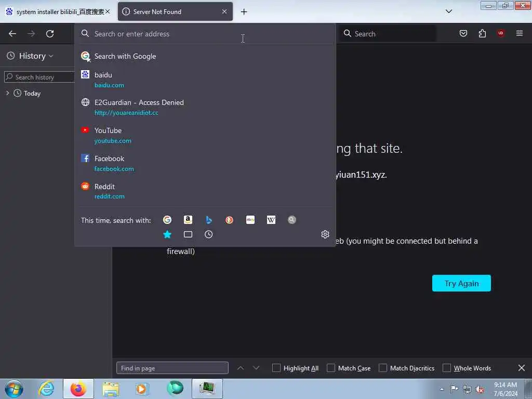
Task: Click the address bar field
Action: [205, 34]
